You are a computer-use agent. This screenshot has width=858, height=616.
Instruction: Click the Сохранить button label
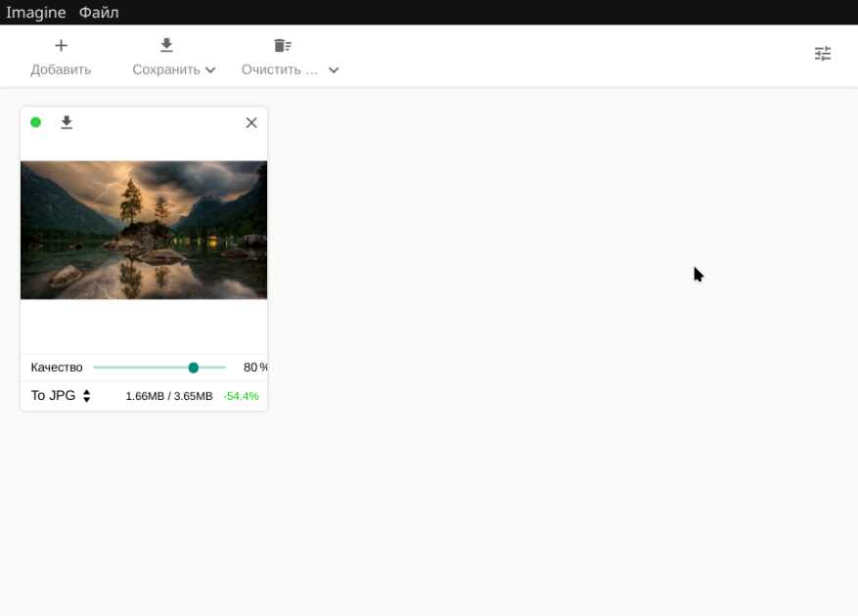point(166,70)
